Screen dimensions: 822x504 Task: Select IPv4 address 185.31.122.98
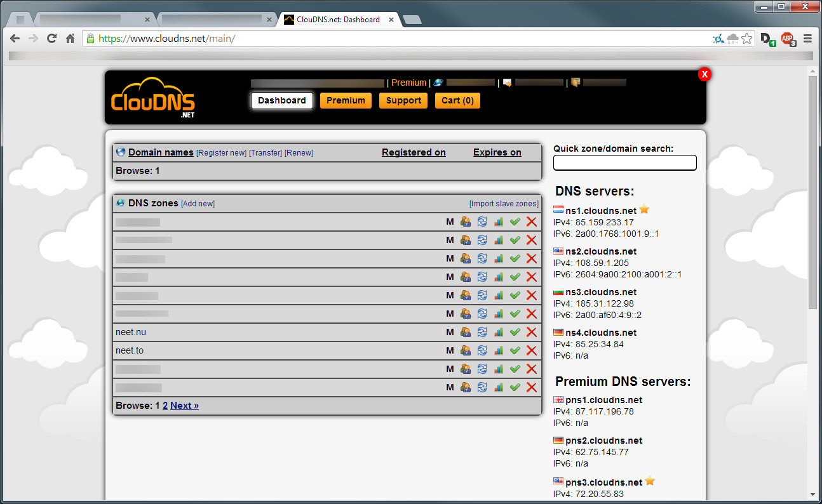(x=605, y=303)
